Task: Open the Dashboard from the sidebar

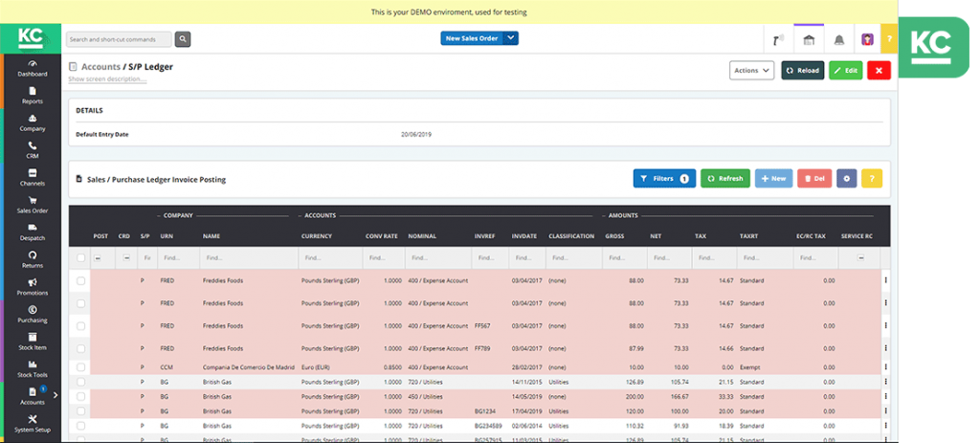Action: 32,68
